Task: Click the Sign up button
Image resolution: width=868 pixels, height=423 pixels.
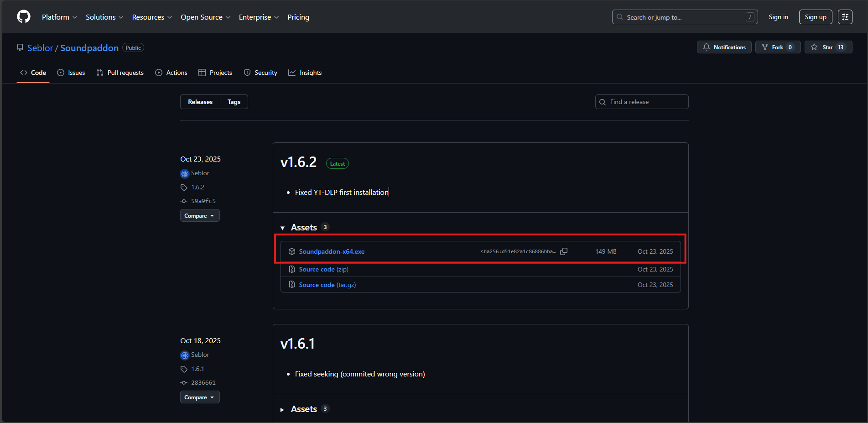Action: coord(816,17)
